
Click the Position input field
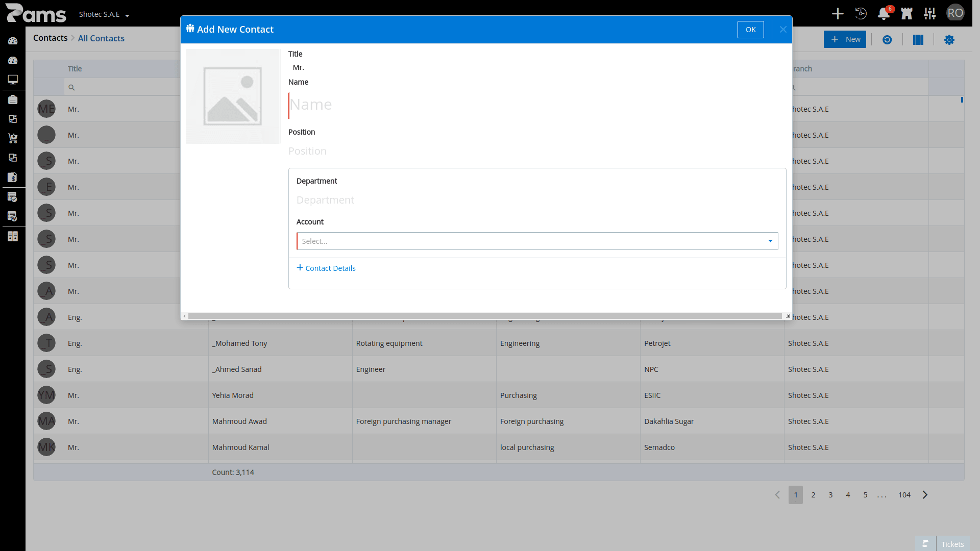(537, 151)
